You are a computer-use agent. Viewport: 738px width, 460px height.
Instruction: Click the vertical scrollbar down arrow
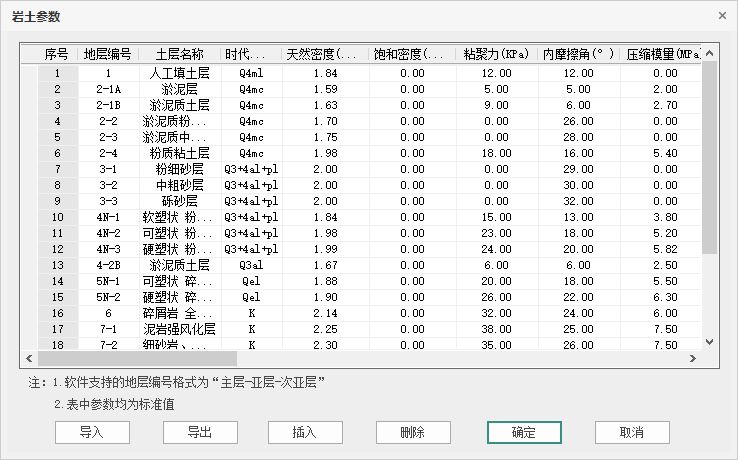tap(709, 343)
